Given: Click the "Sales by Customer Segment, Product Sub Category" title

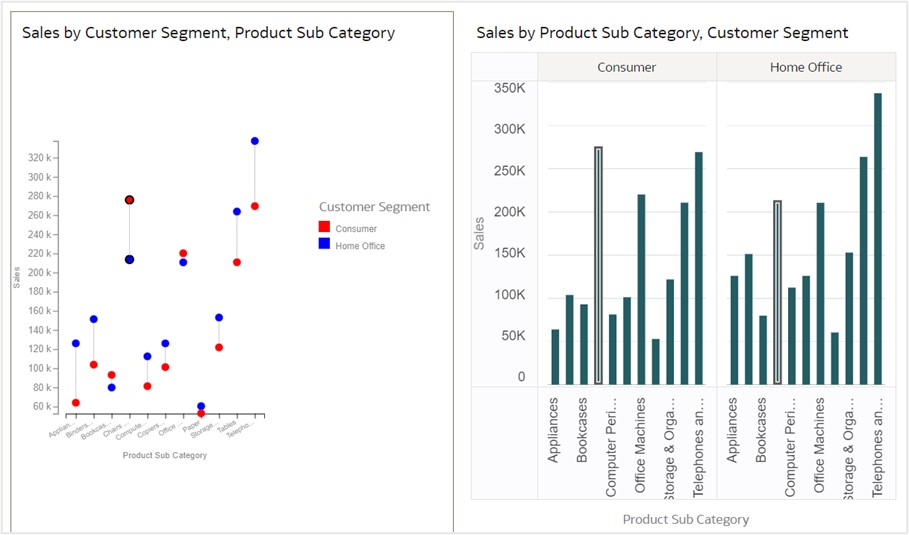Looking at the screenshot, I should pyautogui.click(x=208, y=33).
